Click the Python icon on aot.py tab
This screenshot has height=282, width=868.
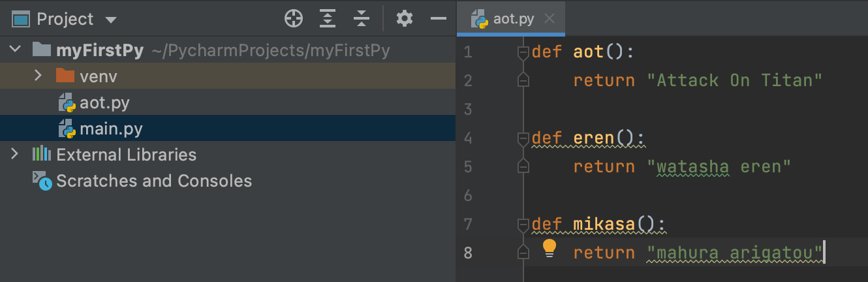pos(480,19)
